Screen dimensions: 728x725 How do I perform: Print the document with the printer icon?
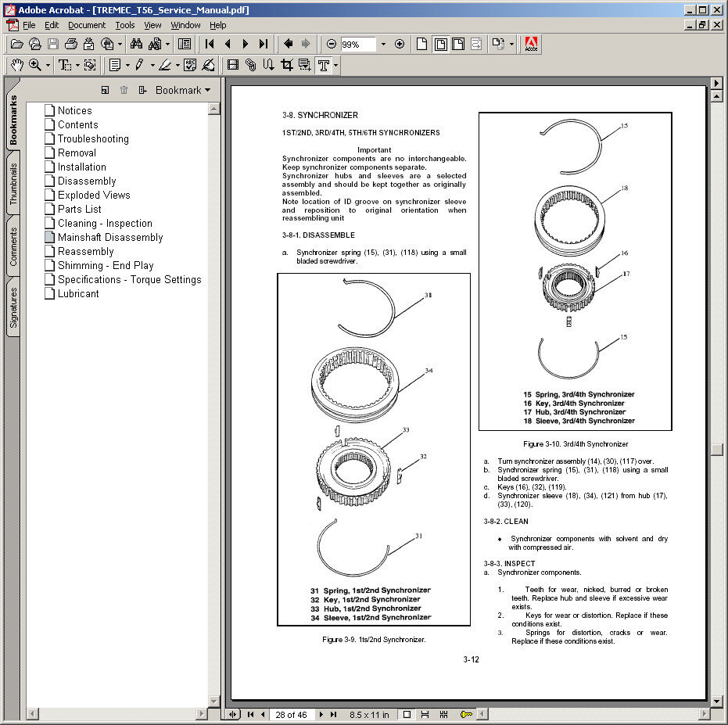(x=71, y=44)
